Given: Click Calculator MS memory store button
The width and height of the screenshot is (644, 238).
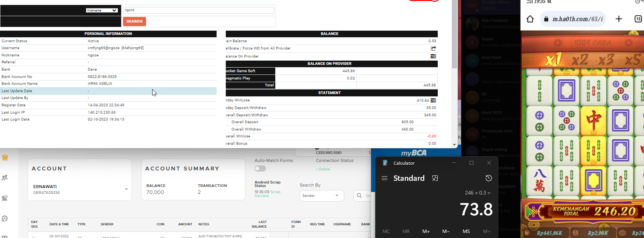Looking at the screenshot, I should pos(466,231).
